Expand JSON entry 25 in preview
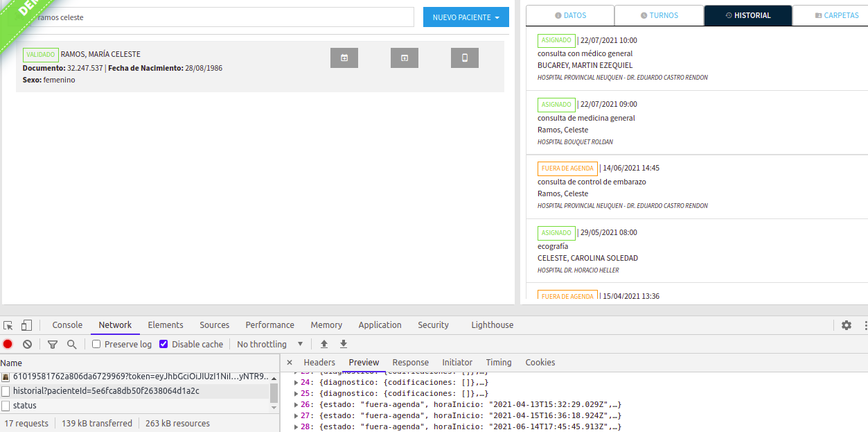This screenshot has width=868, height=432. tap(296, 393)
